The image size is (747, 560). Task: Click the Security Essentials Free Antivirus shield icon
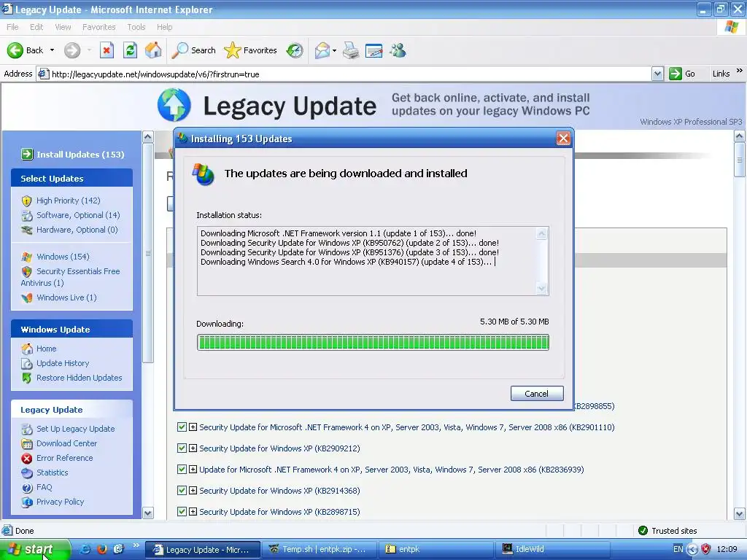(27, 271)
